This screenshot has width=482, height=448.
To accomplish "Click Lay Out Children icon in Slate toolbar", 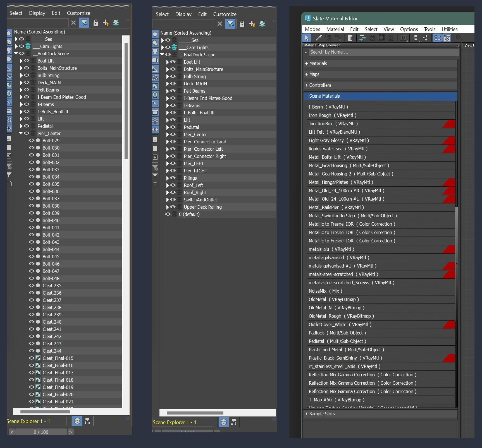I will click(425, 38).
